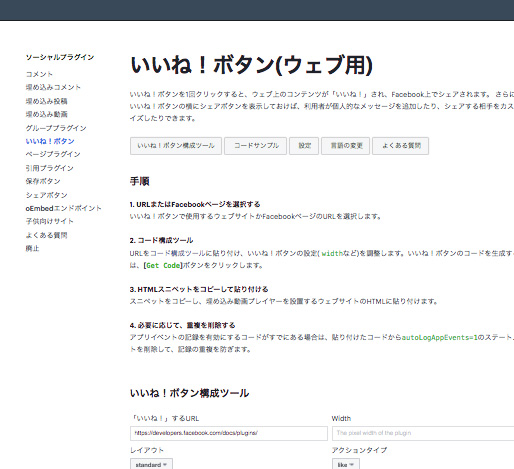Open the レイアウト standard dropdown
514x469 pixels.
[x=151, y=465]
